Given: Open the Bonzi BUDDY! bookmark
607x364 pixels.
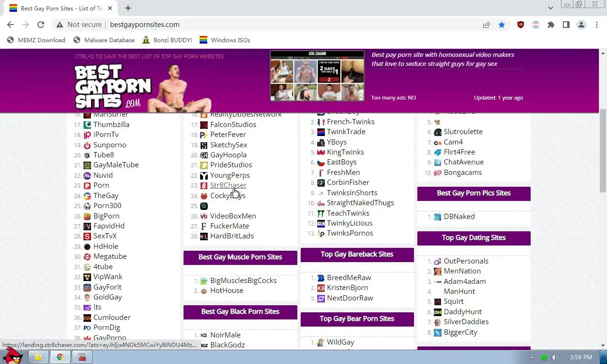Looking at the screenshot, I should pyautogui.click(x=167, y=40).
